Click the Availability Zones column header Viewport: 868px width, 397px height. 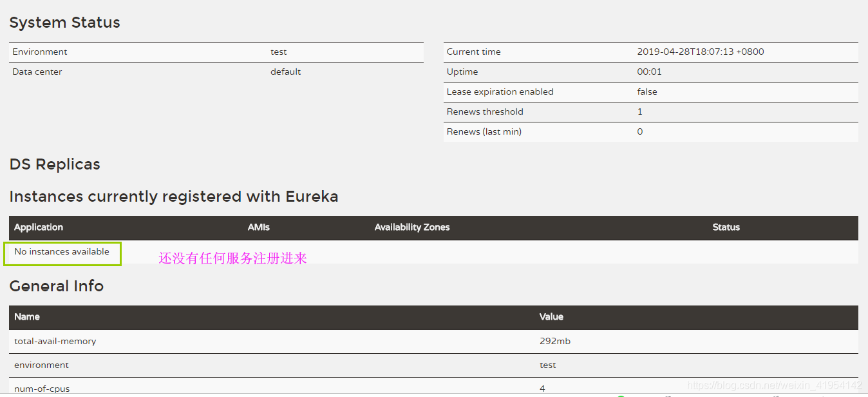pyautogui.click(x=412, y=228)
